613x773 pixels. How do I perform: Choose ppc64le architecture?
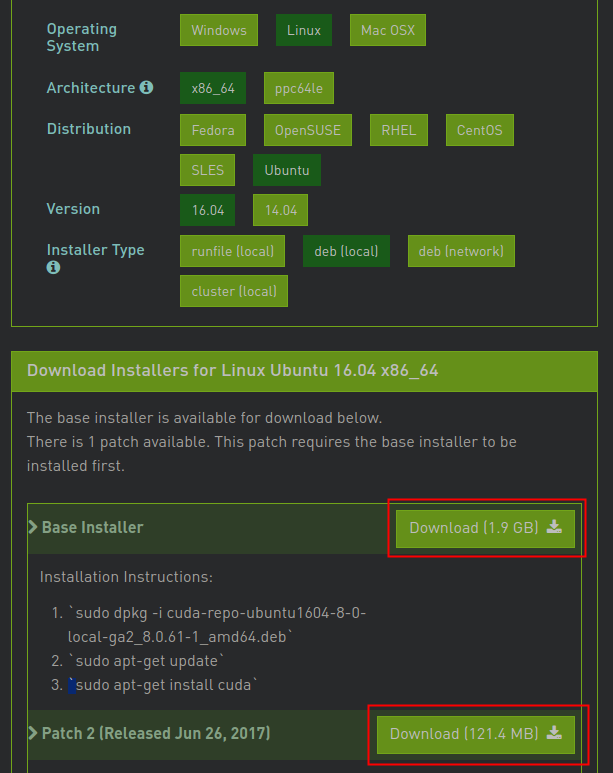click(x=299, y=88)
